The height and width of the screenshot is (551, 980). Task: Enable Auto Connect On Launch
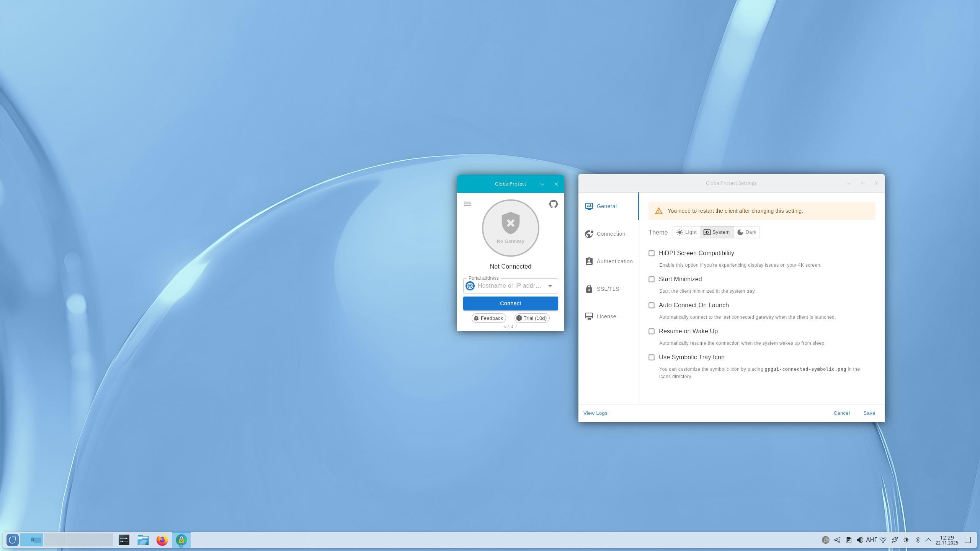652,305
